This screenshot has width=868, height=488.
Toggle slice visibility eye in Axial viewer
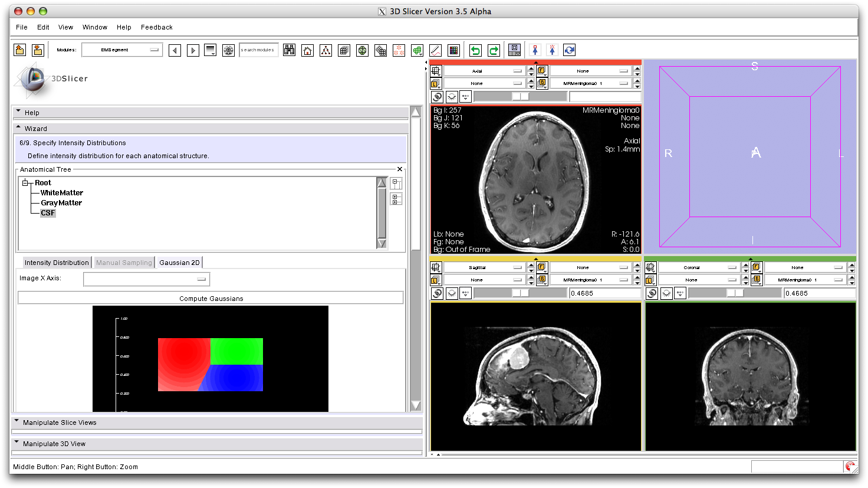click(452, 97)
